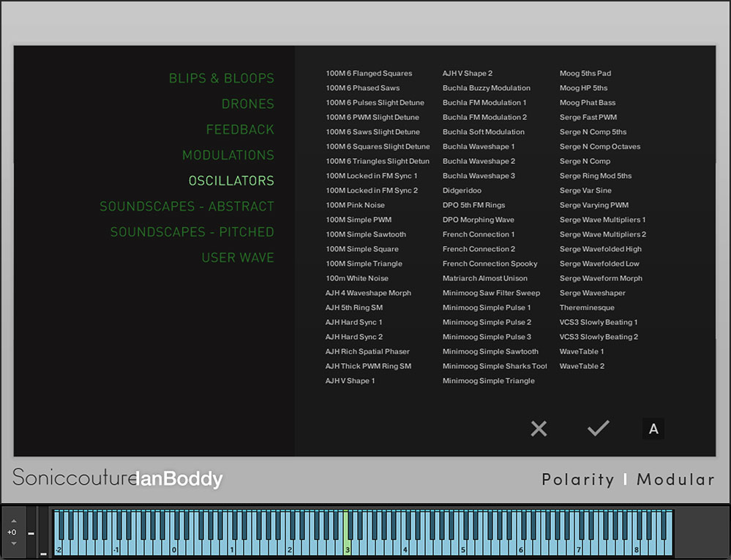Select preset Buchla Buzzy Modulation
This screenshot has height=560, width=731.
[x=487, y=88]
